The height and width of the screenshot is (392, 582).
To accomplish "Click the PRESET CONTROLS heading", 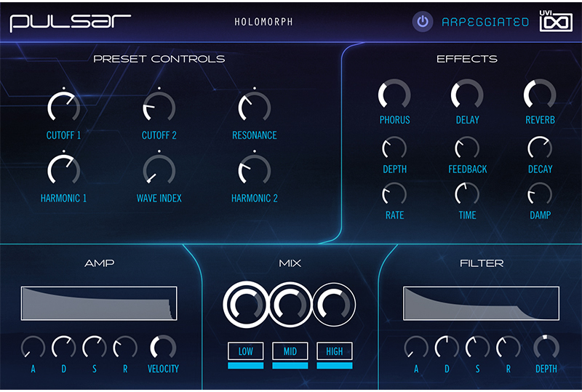I will pos(159,59).
